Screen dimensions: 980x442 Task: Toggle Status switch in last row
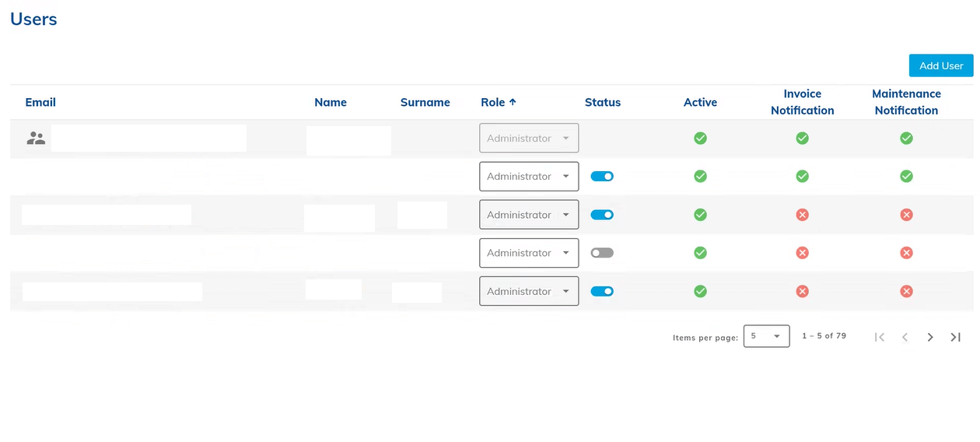(602, 291)
